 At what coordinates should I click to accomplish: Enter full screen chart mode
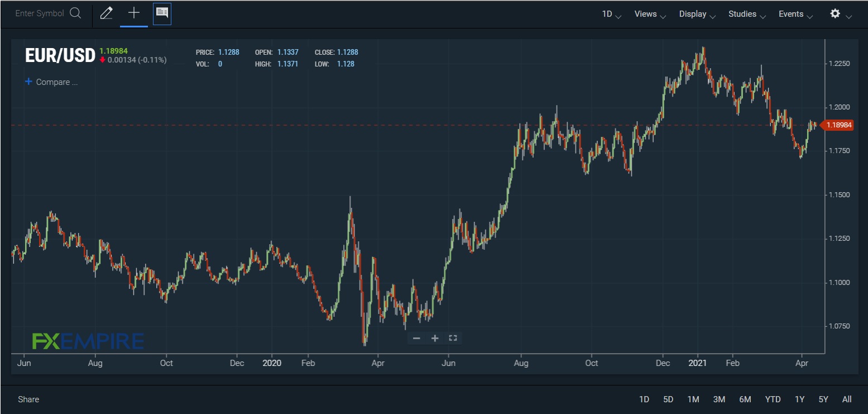pyautogui.click(x=453, y=338)
